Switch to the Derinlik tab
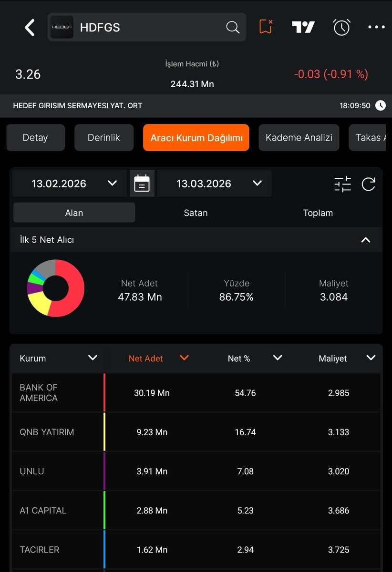 (104, 138)
